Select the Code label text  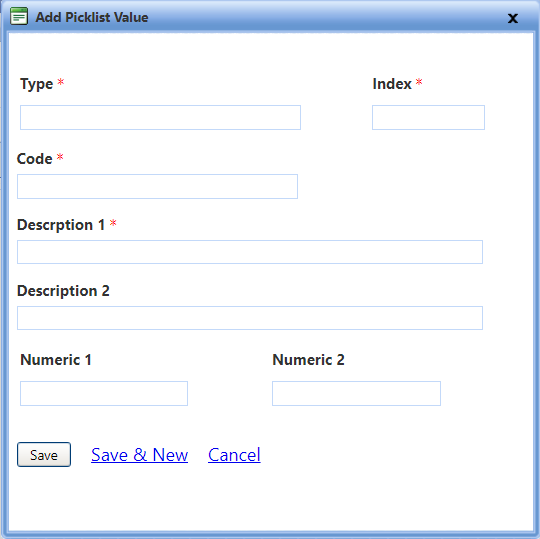click(34, 159)
